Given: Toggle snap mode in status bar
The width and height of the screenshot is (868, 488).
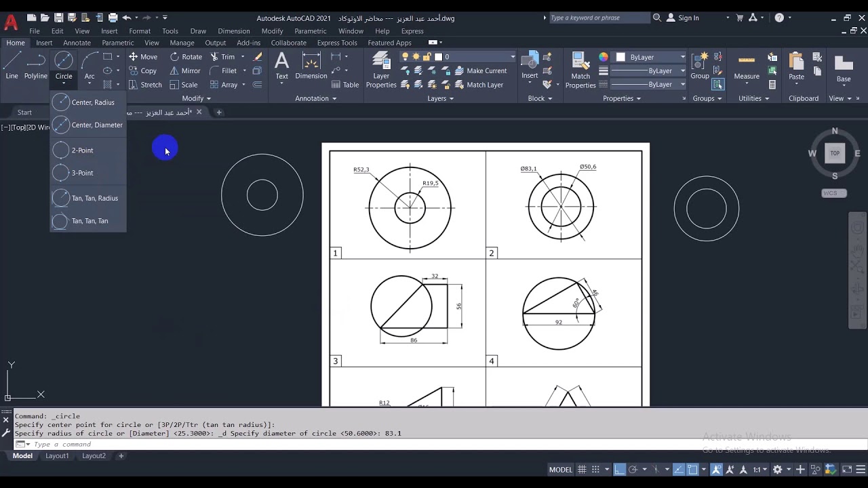Looking at the screenshot, I should (x=595, y=469).
